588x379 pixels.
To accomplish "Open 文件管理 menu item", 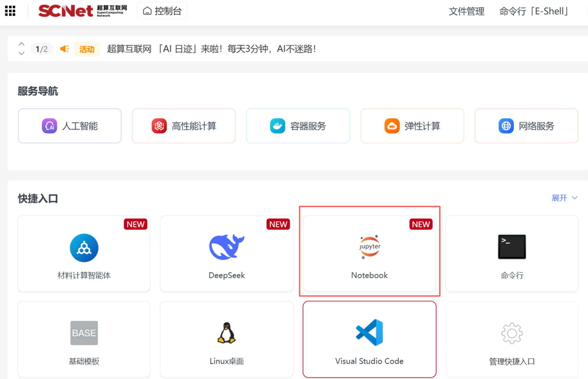I will (466, 11).
